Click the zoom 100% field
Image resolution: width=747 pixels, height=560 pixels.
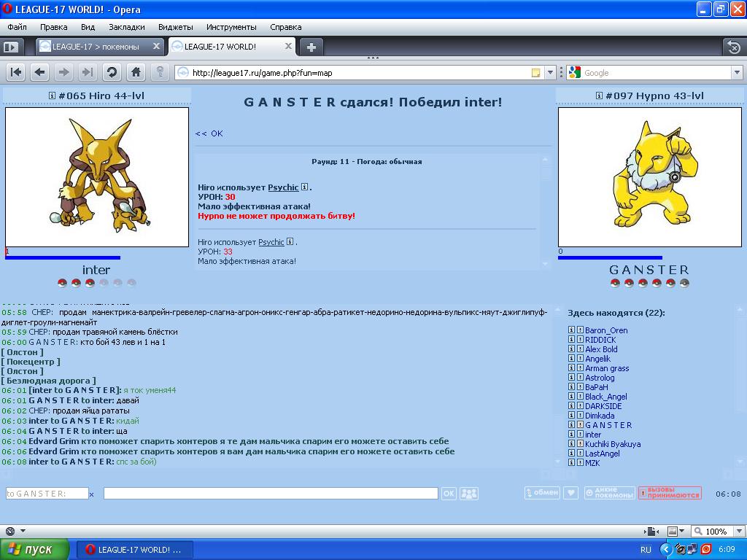pos(711,531)
